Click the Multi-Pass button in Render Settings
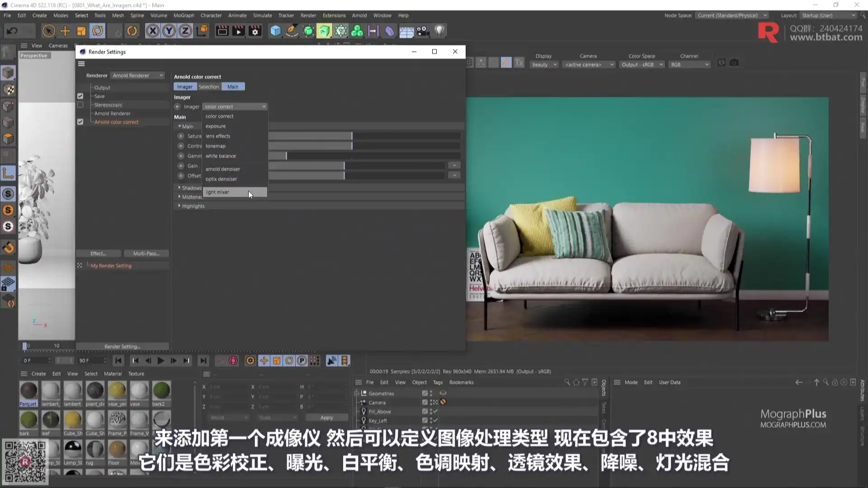The height and width of the screenshot is (488, 868). pyautogui.click(x=146, y=253)
